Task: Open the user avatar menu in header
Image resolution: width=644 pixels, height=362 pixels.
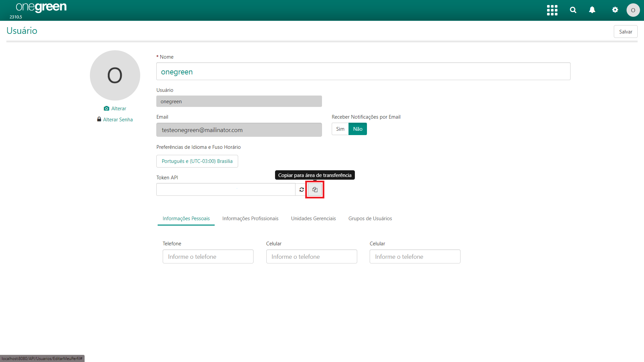Action: [633, 10]
